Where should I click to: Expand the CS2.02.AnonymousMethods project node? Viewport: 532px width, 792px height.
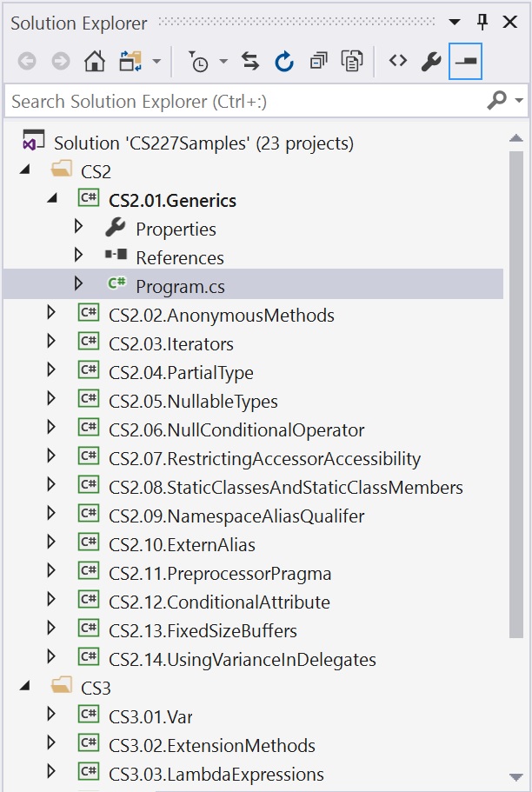[51, 312]
